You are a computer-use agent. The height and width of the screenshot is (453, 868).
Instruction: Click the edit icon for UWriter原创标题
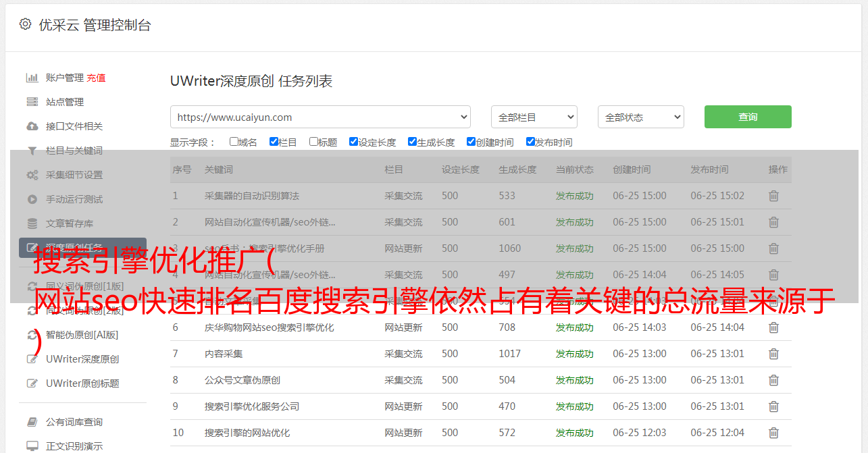click(32, 383)
